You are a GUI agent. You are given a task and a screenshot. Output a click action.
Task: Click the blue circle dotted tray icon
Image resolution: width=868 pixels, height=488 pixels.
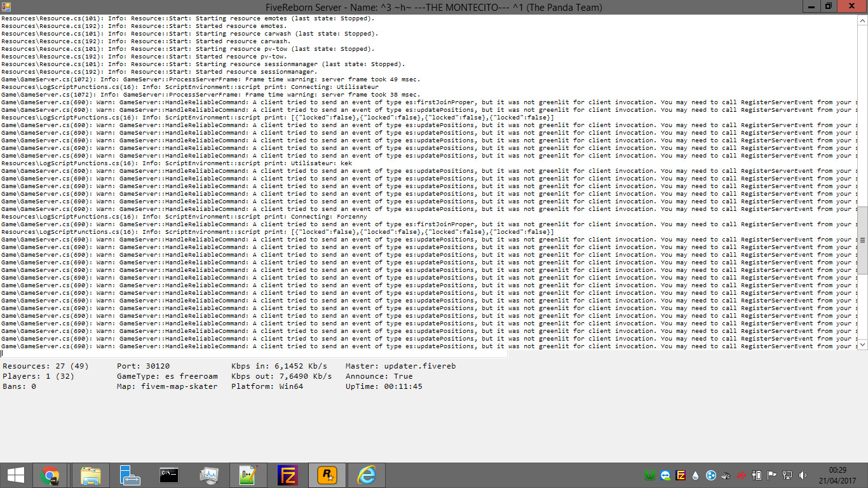click(711, 475)
